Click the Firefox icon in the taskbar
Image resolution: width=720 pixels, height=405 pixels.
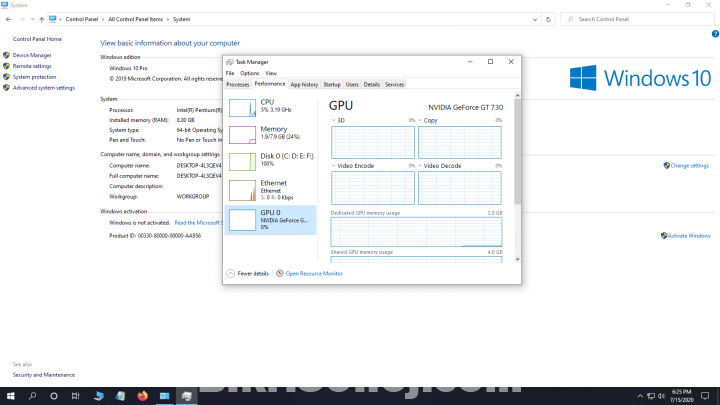[x=142, y=396]
